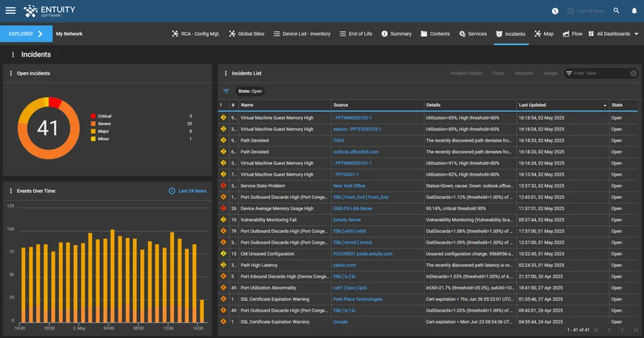Image resolution: width=644 pixels, height=338 pixels.
Task: Open source link O365
Action: click(x=338, y=140)
